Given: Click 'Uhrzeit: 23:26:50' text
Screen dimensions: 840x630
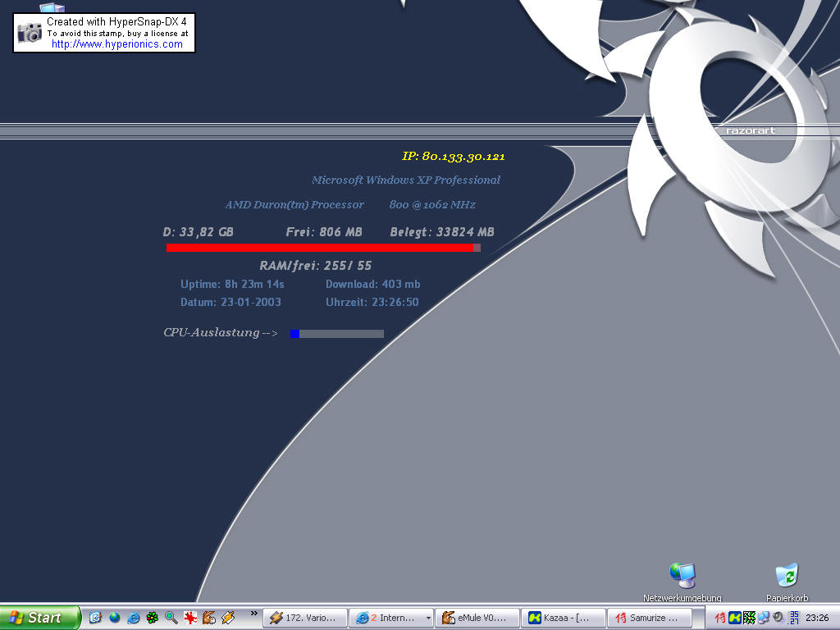Looking at the screenshot, I should [x=372, y=302].
